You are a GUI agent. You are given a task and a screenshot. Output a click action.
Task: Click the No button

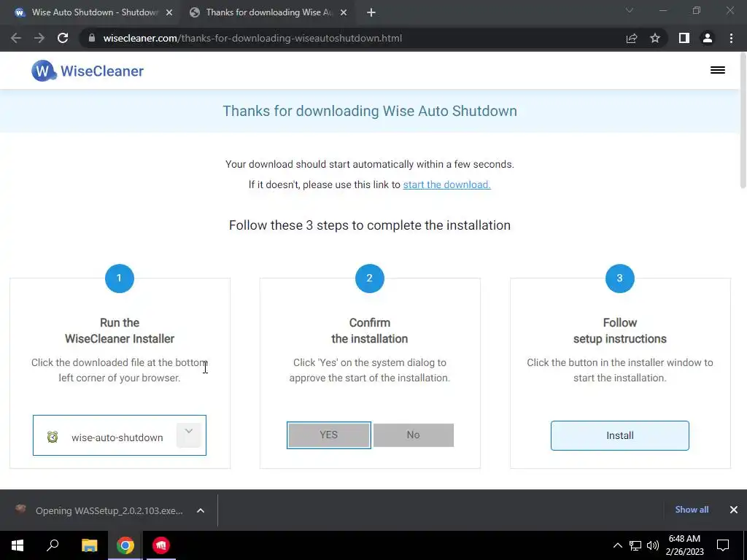coord(414,435)
